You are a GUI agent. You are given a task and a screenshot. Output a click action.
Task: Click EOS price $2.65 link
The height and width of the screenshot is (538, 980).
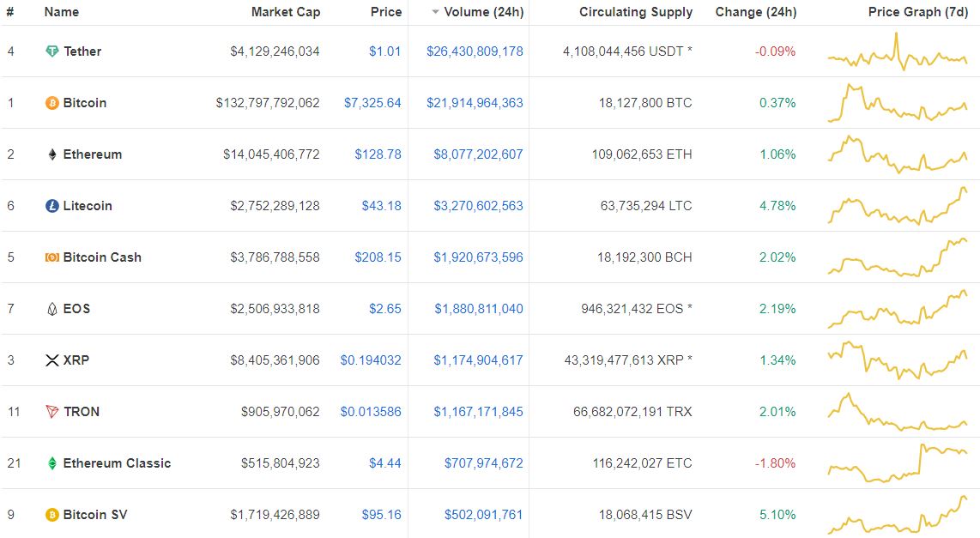pos(385,309)
